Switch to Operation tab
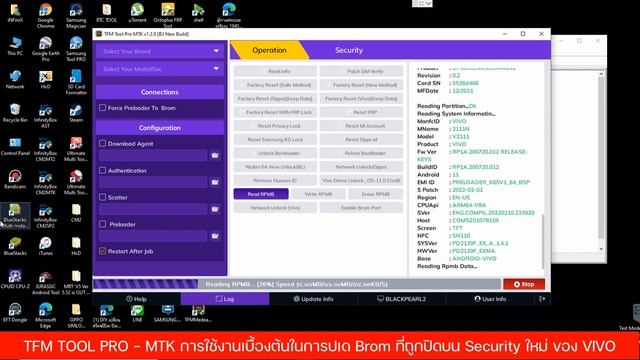 (x=269, y=50)
